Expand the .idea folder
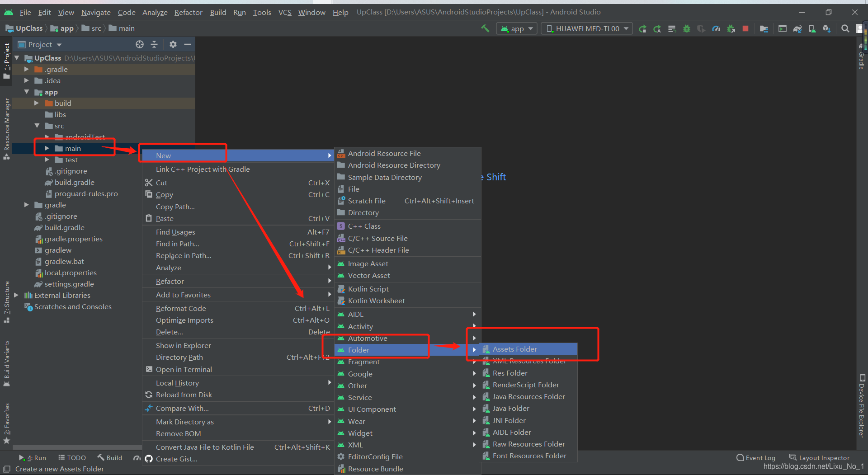Screen dimensions: 868x475 click(27, 80)
